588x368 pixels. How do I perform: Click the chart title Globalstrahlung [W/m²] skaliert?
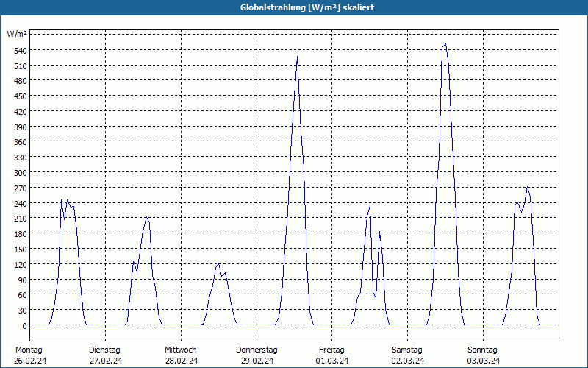pos(307,7)
